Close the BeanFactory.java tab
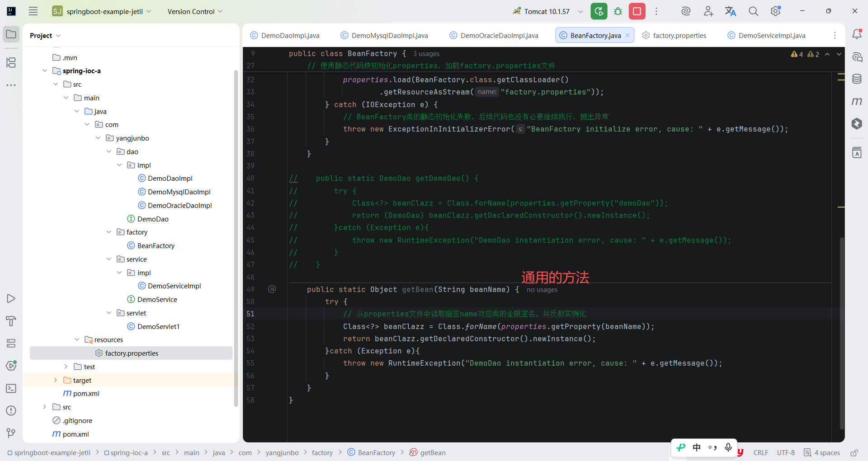 [x=627, y=36]
